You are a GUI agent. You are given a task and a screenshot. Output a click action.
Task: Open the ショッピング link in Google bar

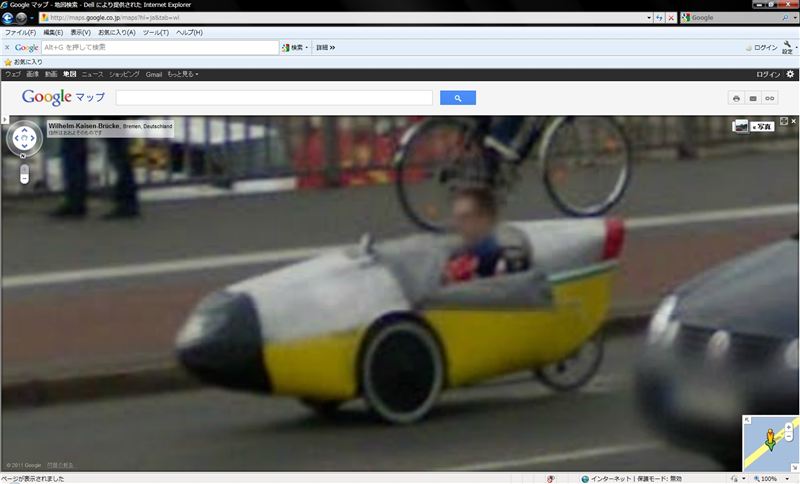point(124,74)
